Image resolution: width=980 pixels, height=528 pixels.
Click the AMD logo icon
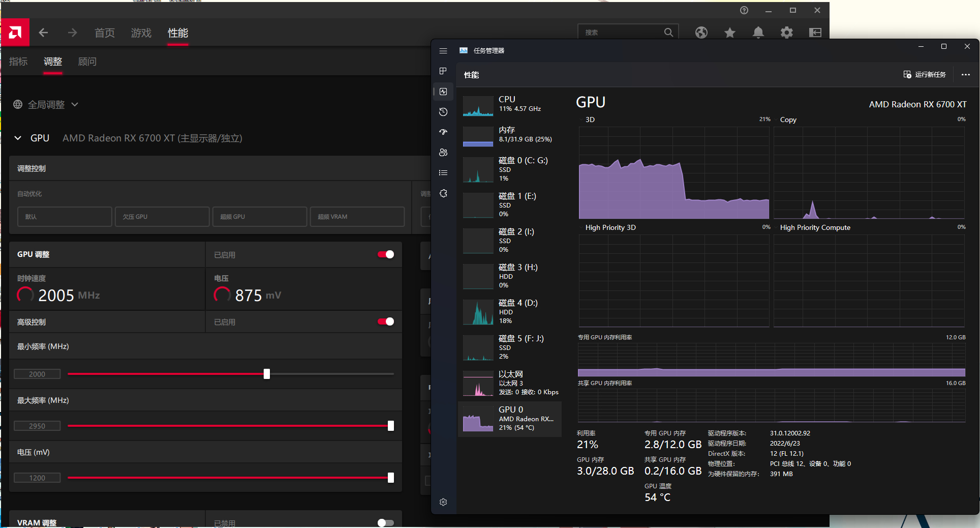click(x=15, y=33)
